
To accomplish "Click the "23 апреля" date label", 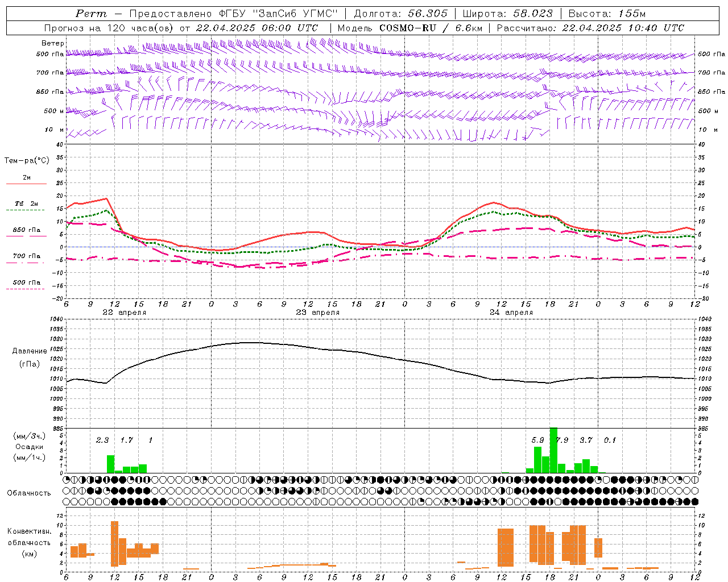I will point(317,313).
